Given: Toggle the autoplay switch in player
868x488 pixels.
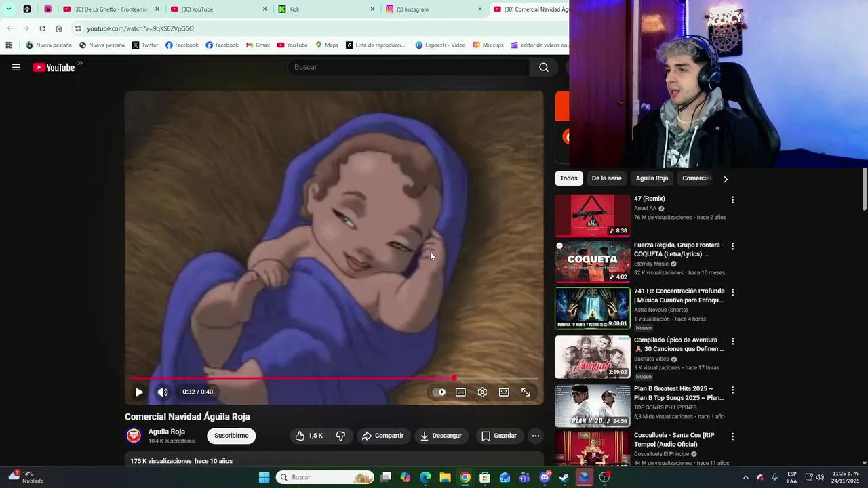Looking at the screenshot, I should 439,392.
